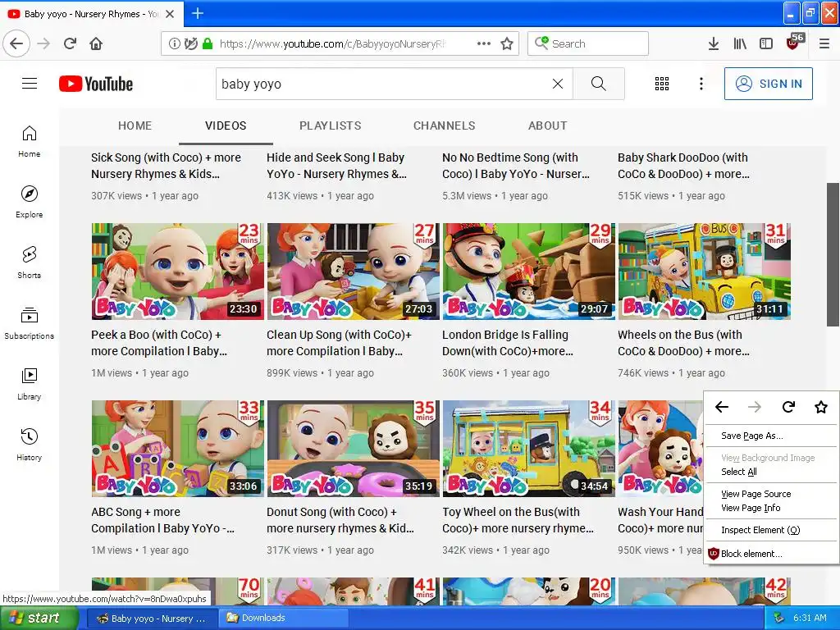Bookmark this page with address bar star
840x630 pixels.
click(507, 43)
